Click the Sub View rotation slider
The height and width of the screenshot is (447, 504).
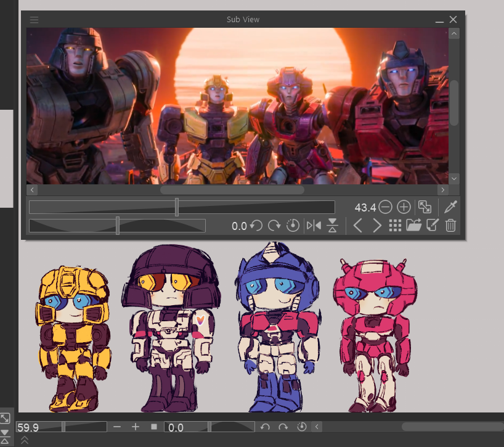click(117, 226)
